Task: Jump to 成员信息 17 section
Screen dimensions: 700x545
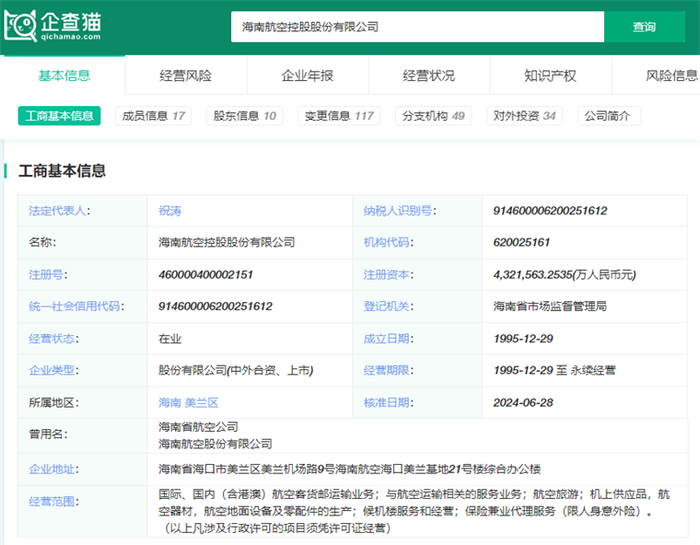Action: click(153, 116)
